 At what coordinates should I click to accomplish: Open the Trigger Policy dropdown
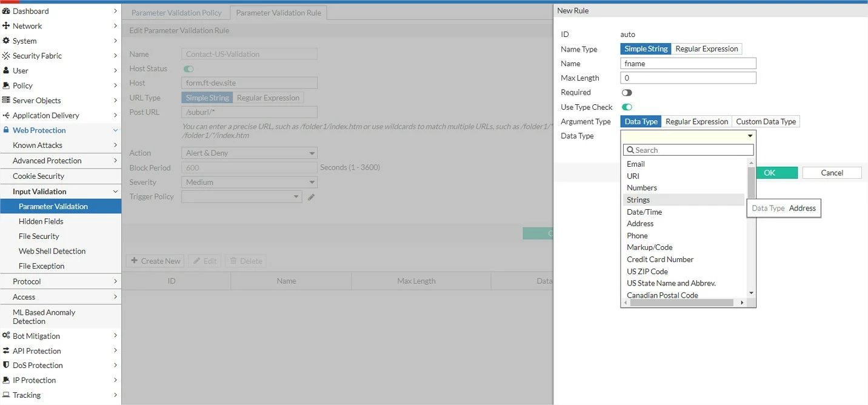[x=241, y=197]
